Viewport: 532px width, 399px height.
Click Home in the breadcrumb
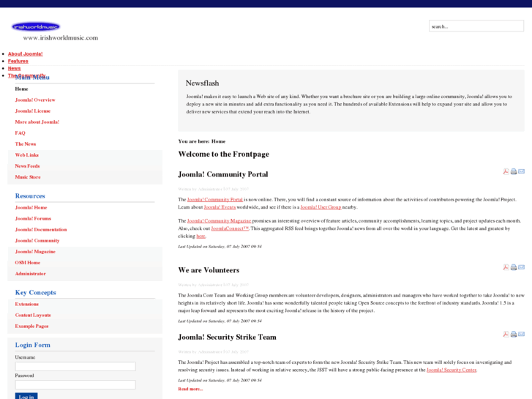coord(218,141)
